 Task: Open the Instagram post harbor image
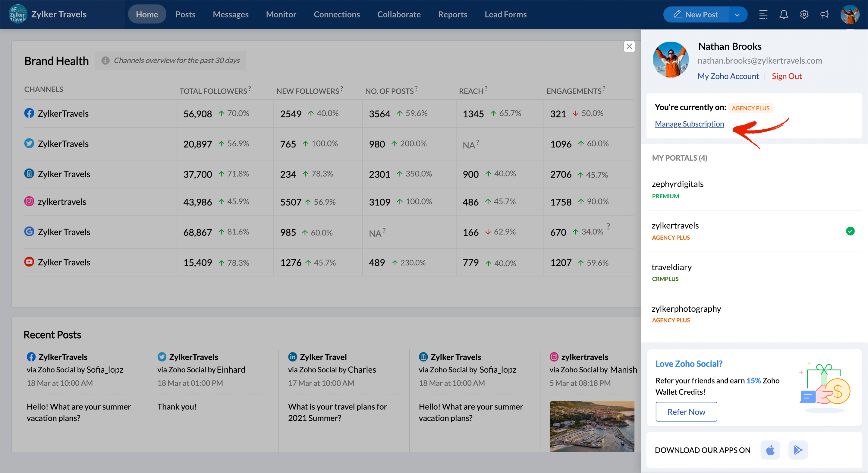(592, 426)
